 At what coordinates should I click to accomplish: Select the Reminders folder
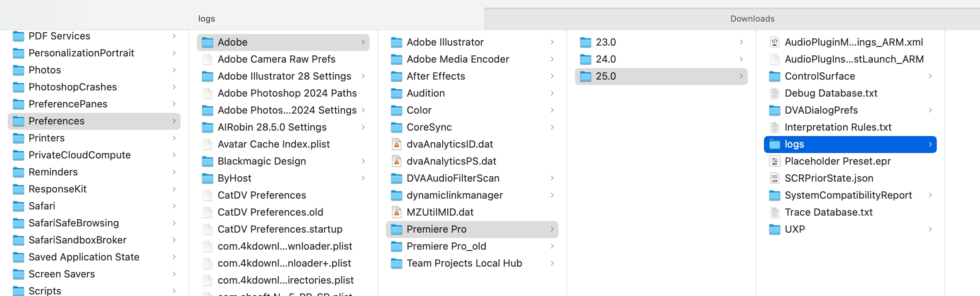click(x=94, y=172)
